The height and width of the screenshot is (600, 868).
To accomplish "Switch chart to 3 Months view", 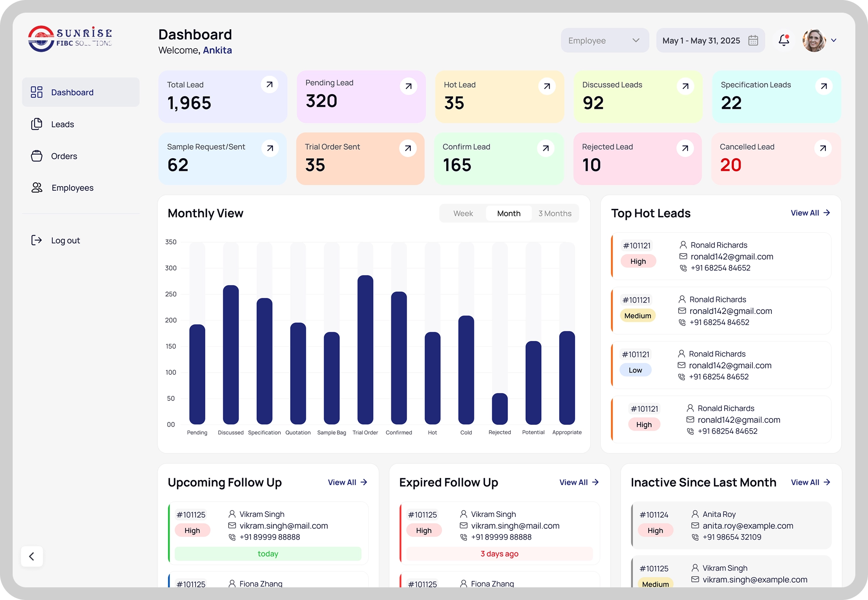I will (x=555, y=214).
